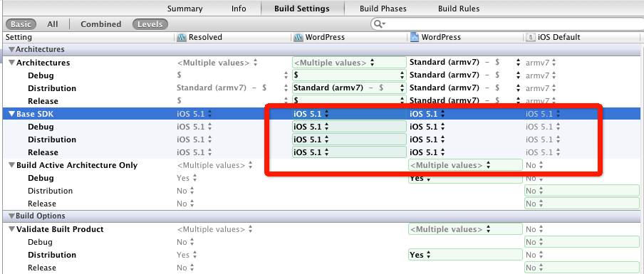Image resolution: width=644 pixels, height=274 pixels.
Task: Open Base SDK project column iOS 5.1 popup
Action: pyautogui.click(x=427, y=114)
